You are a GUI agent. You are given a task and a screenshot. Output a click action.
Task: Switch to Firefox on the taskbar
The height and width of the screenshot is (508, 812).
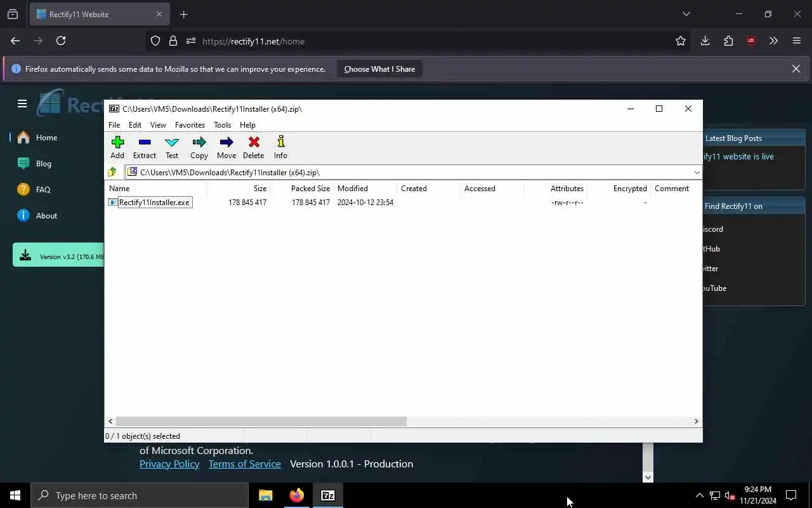pos(296,495)
